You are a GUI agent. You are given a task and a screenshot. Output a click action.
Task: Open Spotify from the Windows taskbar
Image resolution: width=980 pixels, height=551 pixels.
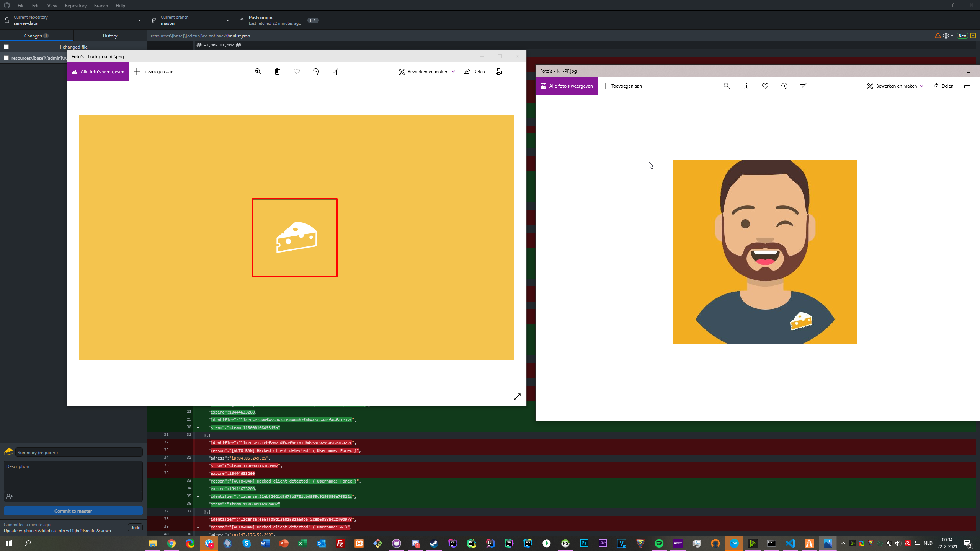659,543
